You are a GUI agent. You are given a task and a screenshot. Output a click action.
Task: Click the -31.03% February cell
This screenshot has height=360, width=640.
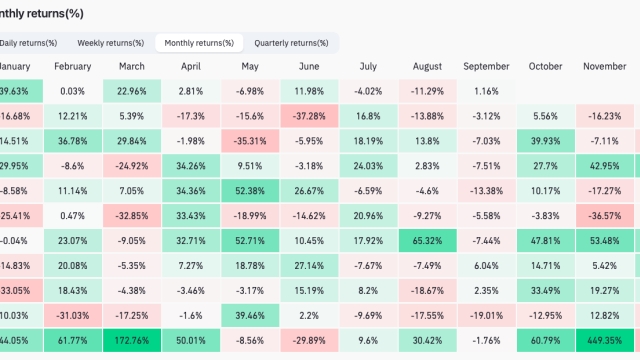click(x=73, y=316)
